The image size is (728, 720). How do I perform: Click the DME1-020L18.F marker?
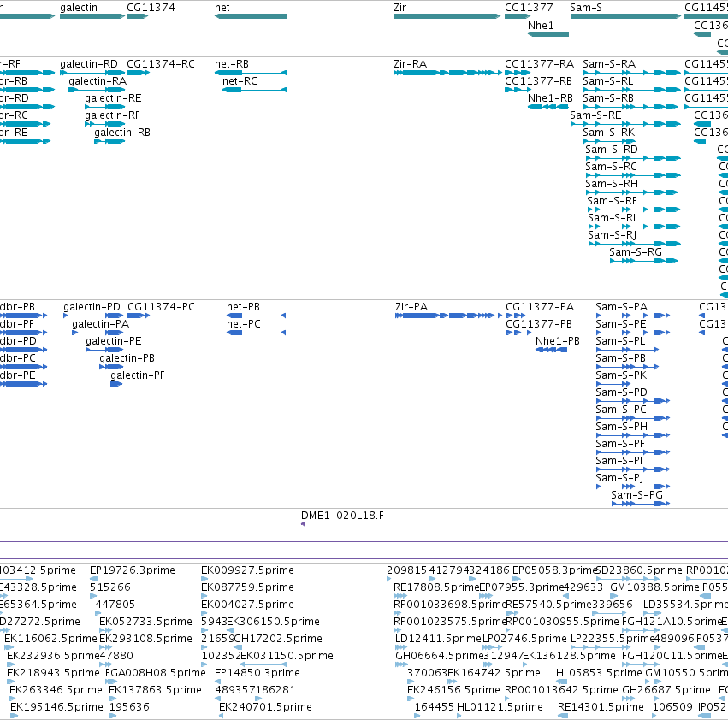pos(303,524)
